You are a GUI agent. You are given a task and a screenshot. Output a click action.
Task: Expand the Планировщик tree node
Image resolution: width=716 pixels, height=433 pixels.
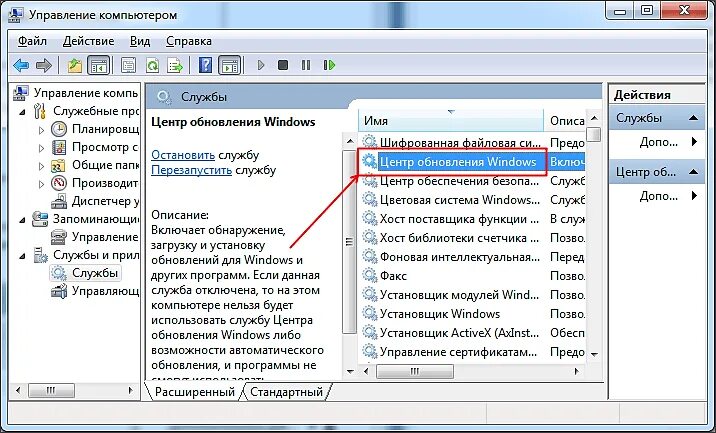[x=41, y=130]
